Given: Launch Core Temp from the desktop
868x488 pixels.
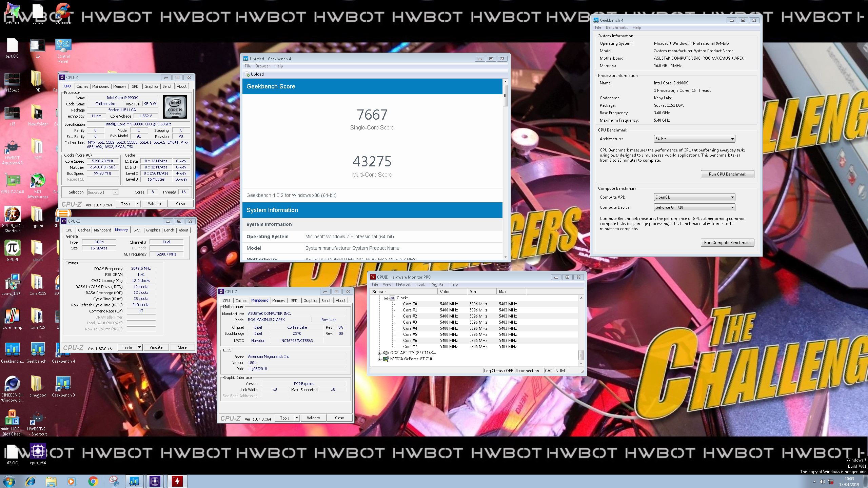Looking at the screenshot, I should coord(12,319).
